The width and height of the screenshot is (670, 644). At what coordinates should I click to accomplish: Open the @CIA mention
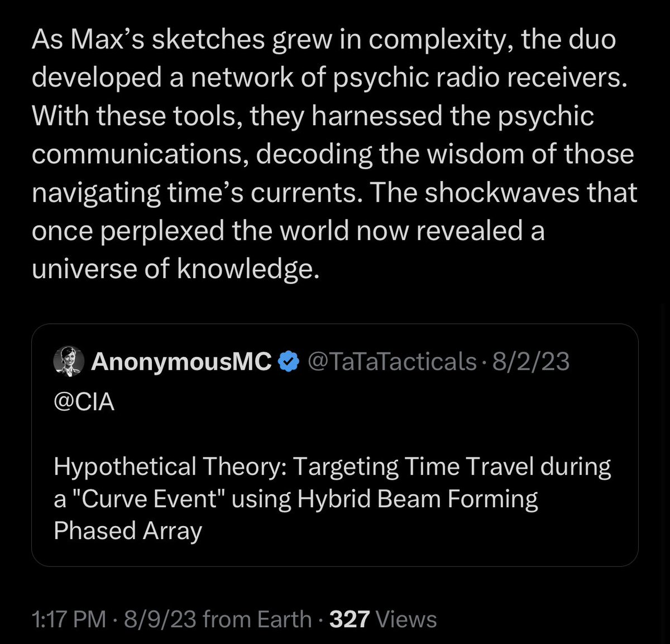tap(84, 401)
